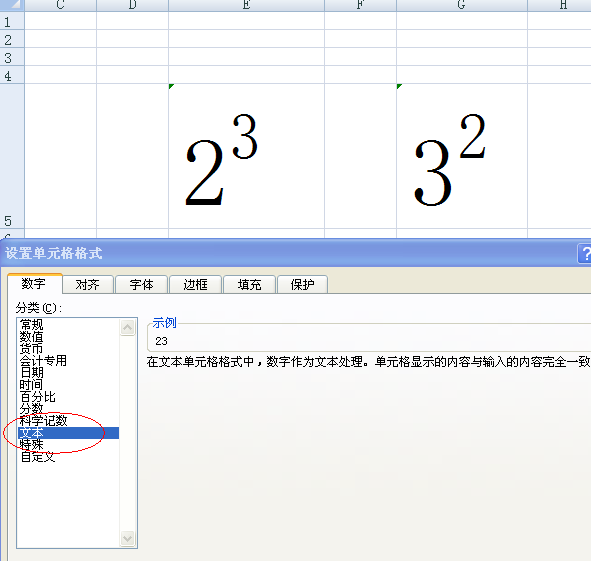Select 分数 in the category list
This screenshot has height=561, width=591.
coord(69,409)
